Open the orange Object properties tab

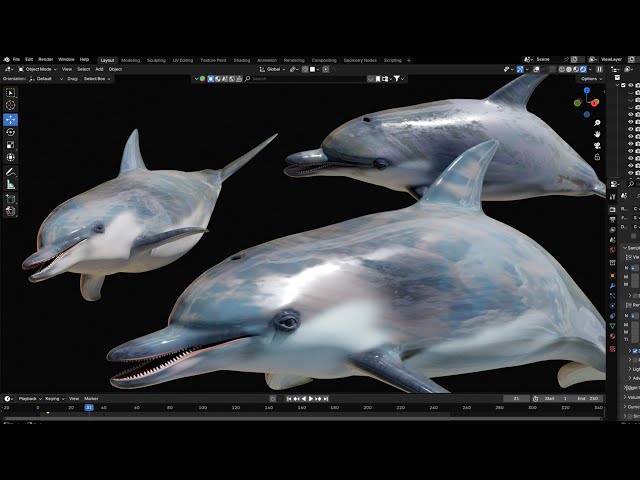point(612,276)
